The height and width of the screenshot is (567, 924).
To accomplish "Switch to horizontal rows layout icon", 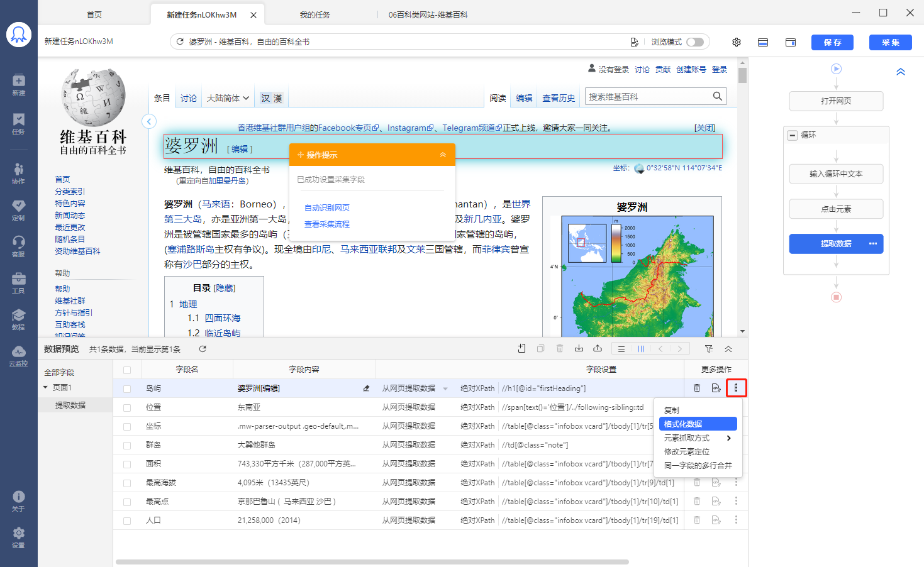I will (621, 349).
